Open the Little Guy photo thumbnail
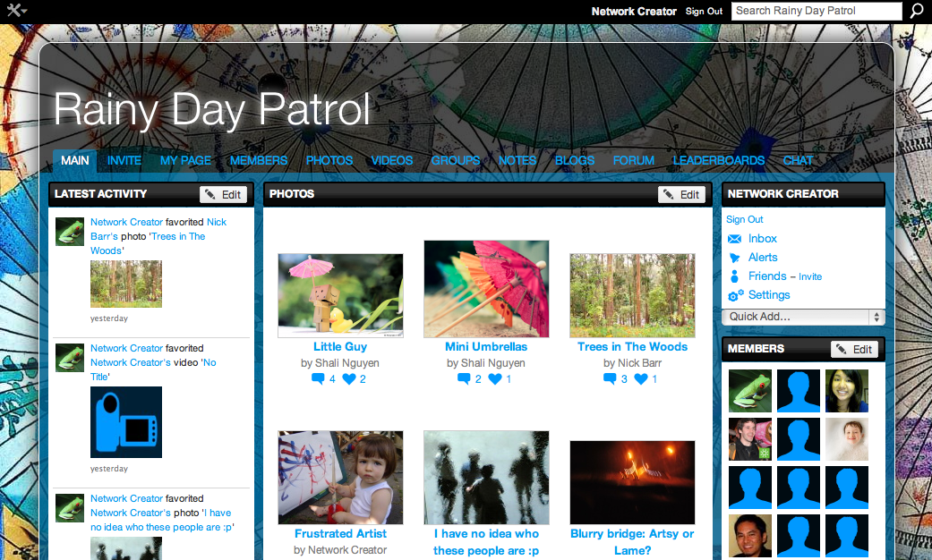 click(340, 296)
